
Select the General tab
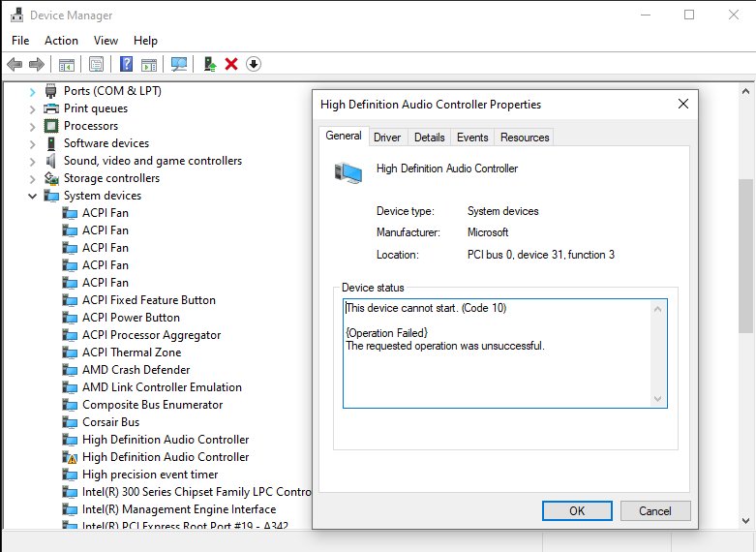[344, 136]
